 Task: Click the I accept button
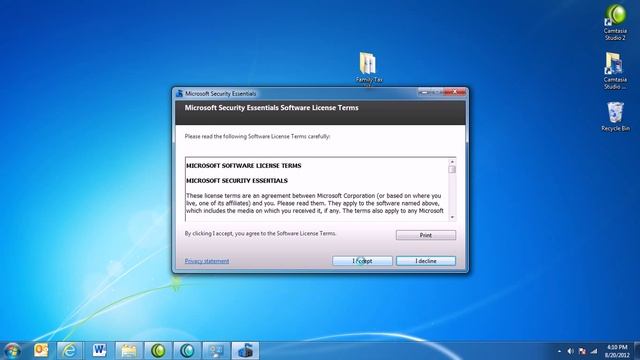(362, 261)
